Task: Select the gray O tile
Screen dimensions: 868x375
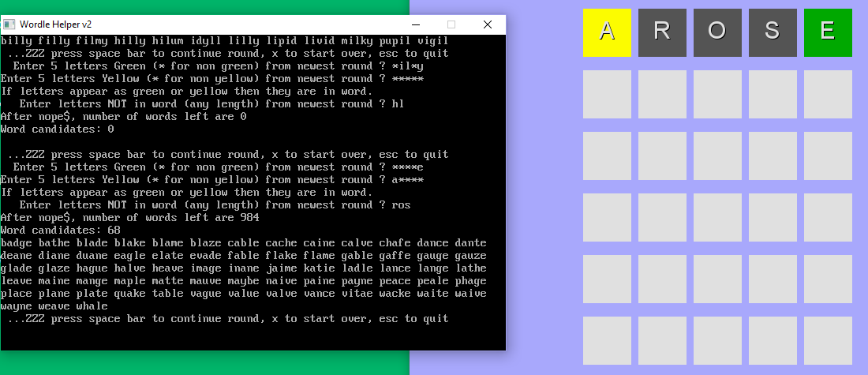Action: [717, 32]
